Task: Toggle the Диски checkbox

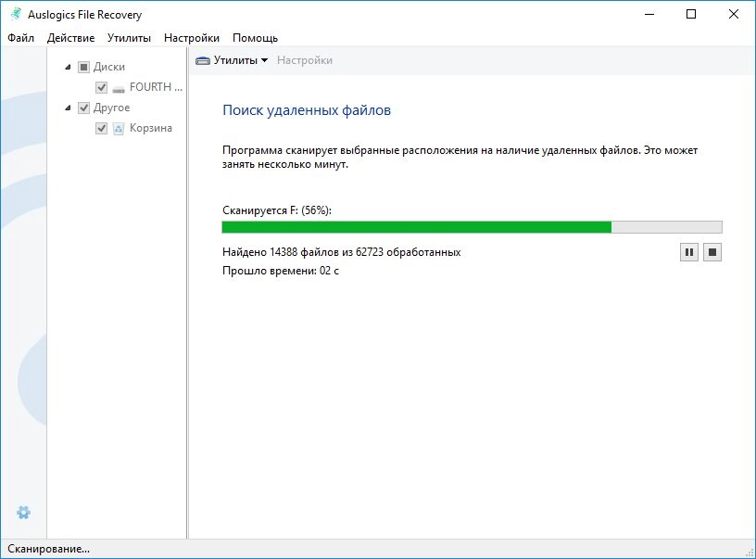Action: tap(84, 67)
